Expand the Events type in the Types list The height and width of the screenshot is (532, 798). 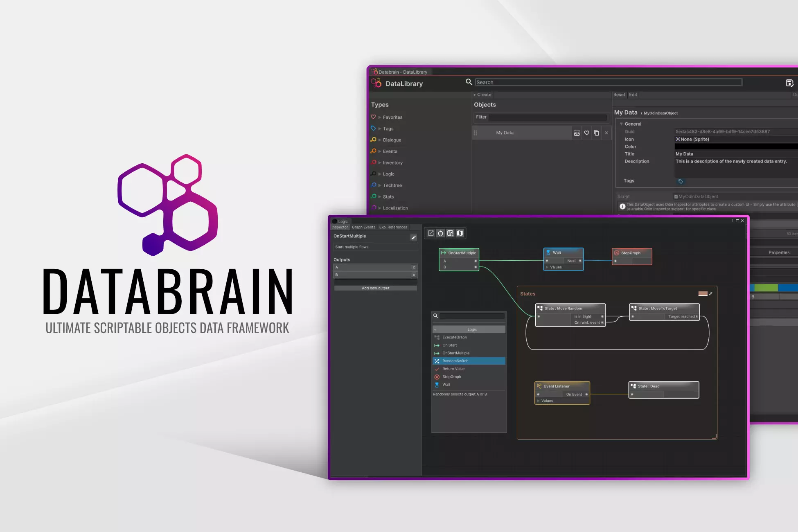[380, 151]
